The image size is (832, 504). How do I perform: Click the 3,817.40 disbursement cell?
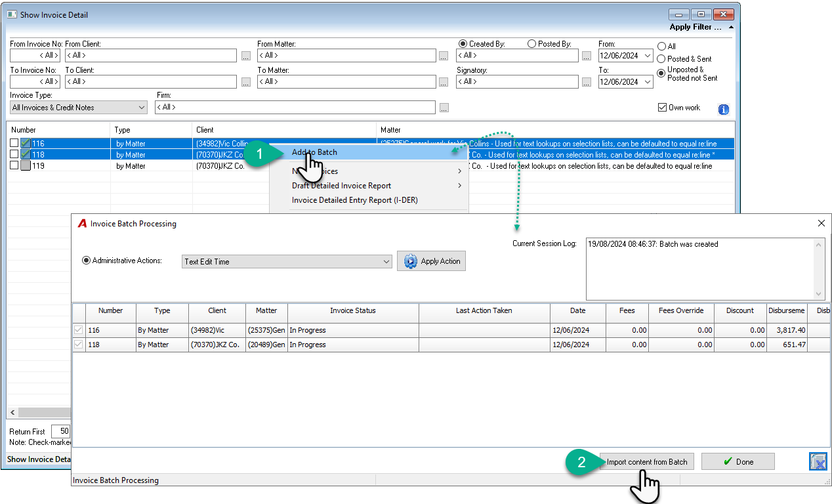pos(787,330)
